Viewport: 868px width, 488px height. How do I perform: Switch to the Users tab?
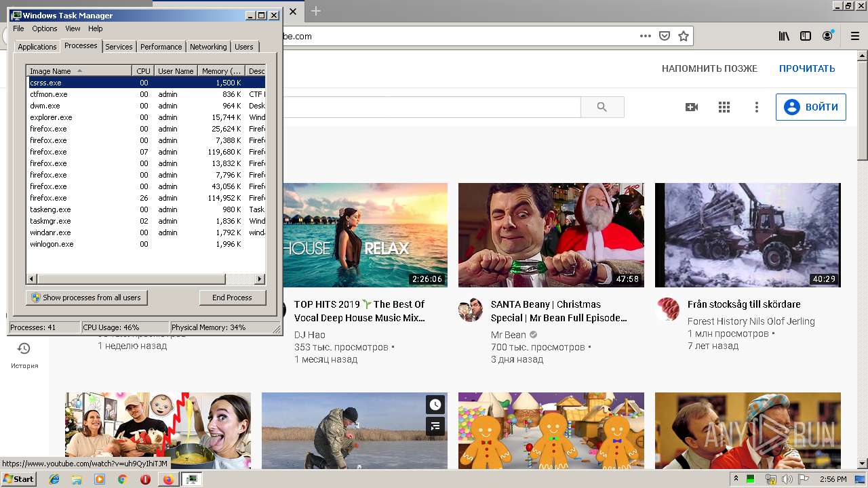coord(244,47)
